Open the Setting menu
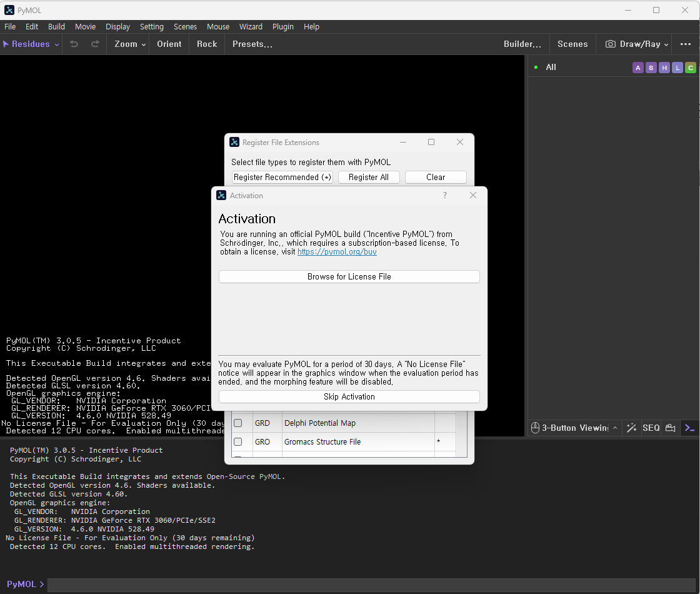Image resolution: width=700 pixels, height=594 pixels. 152,27
